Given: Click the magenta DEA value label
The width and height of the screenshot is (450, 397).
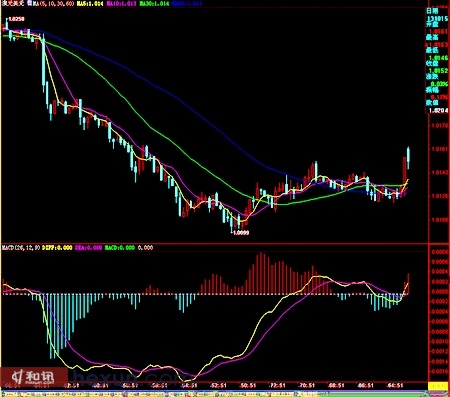Looking at the screenshot, I should [x=88, y=248].
